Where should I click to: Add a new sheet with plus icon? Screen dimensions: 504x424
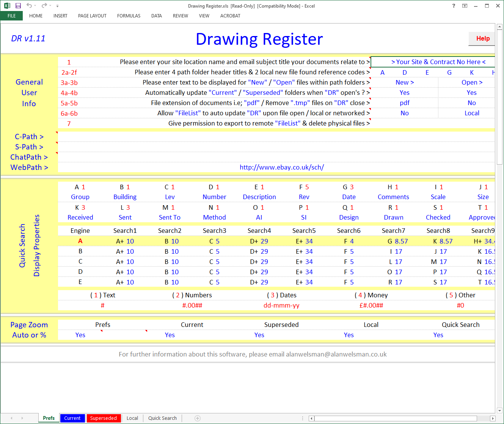pyautogui.click(x=197, y=418)
